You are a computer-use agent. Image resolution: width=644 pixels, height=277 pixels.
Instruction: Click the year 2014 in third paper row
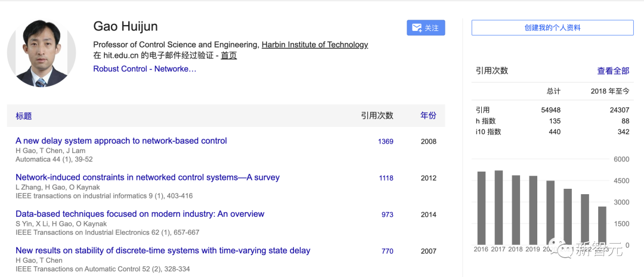pos(428,214)
